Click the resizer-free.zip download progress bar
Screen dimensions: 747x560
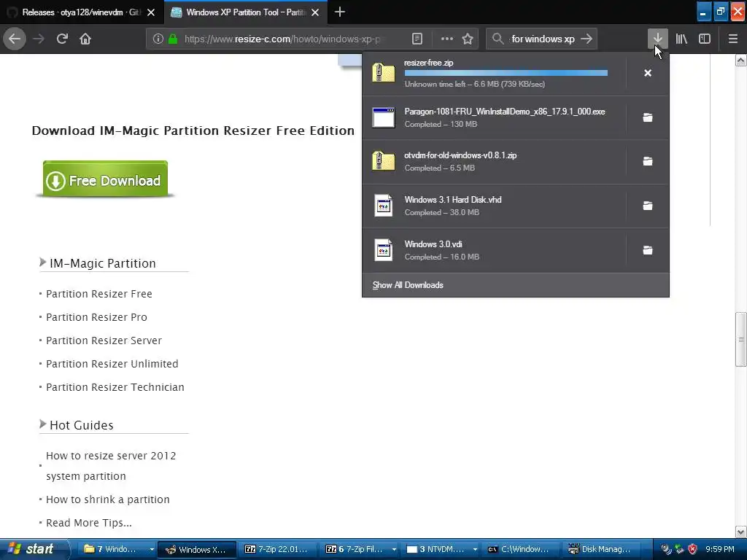506,73
